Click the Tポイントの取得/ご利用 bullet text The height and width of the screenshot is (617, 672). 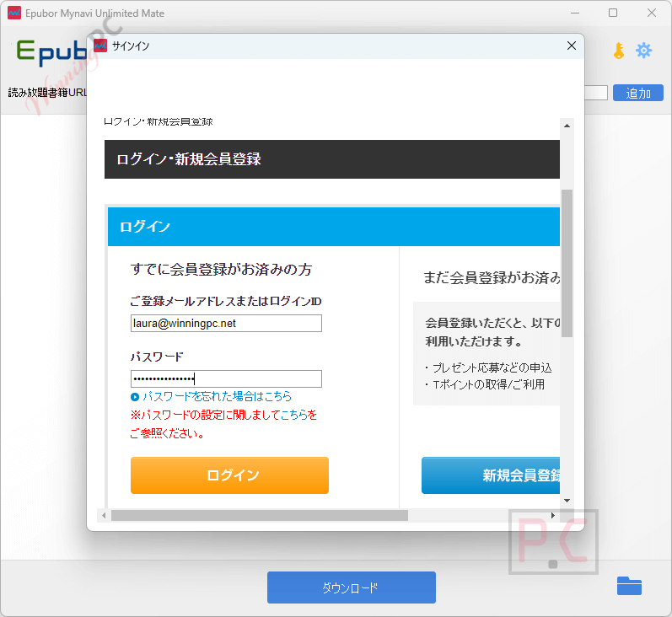(x=488, y=384)
